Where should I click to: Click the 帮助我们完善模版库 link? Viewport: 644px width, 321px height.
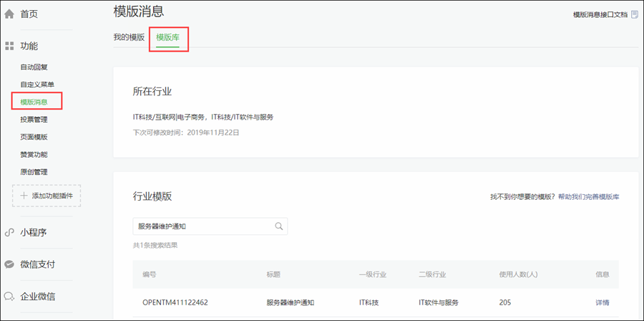tap(588, 196)
